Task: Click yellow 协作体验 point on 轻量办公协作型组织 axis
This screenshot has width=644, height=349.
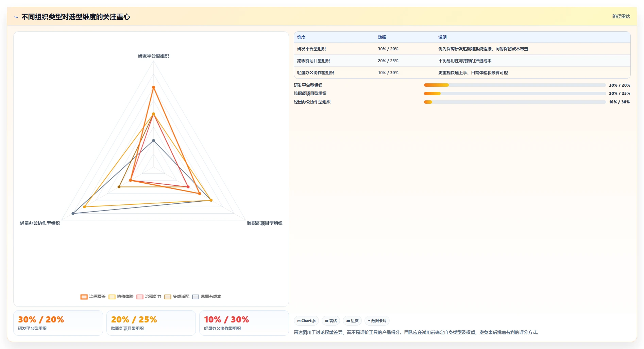Action: [x=84, y=207]
